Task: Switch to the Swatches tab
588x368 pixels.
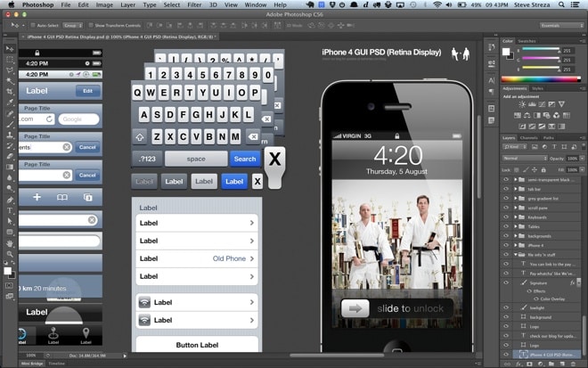Action: tap(527, 41)
